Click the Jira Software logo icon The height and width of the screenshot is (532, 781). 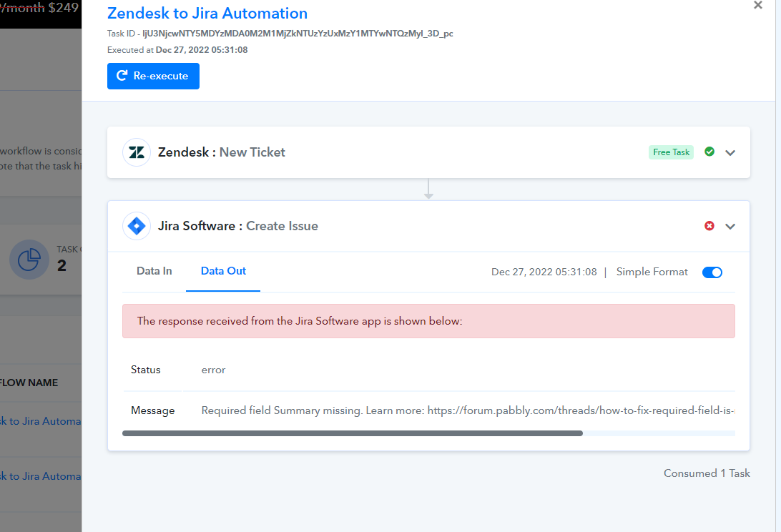tap(137, 226)
